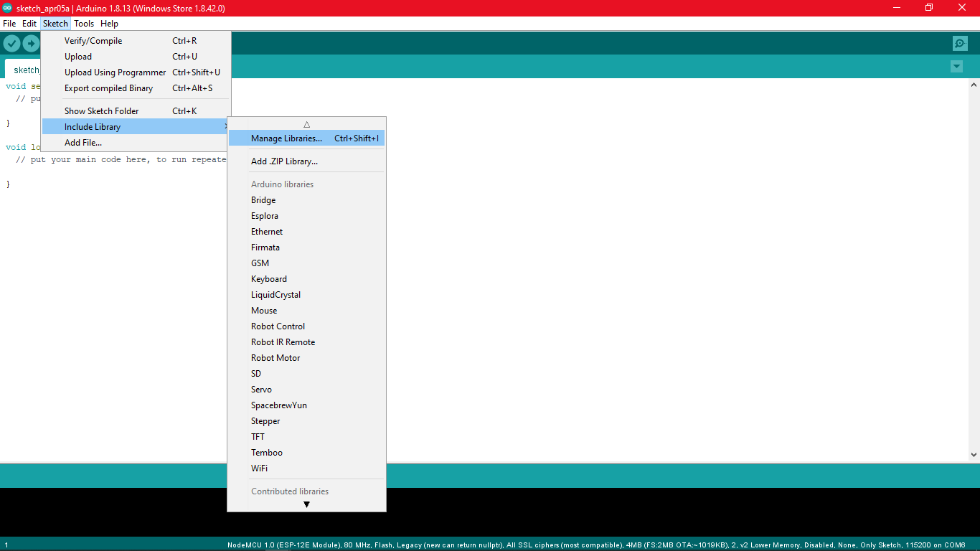This screenshot has width=980, height=551.
Task: Open the File menu
Action: [x=9, y=24]
